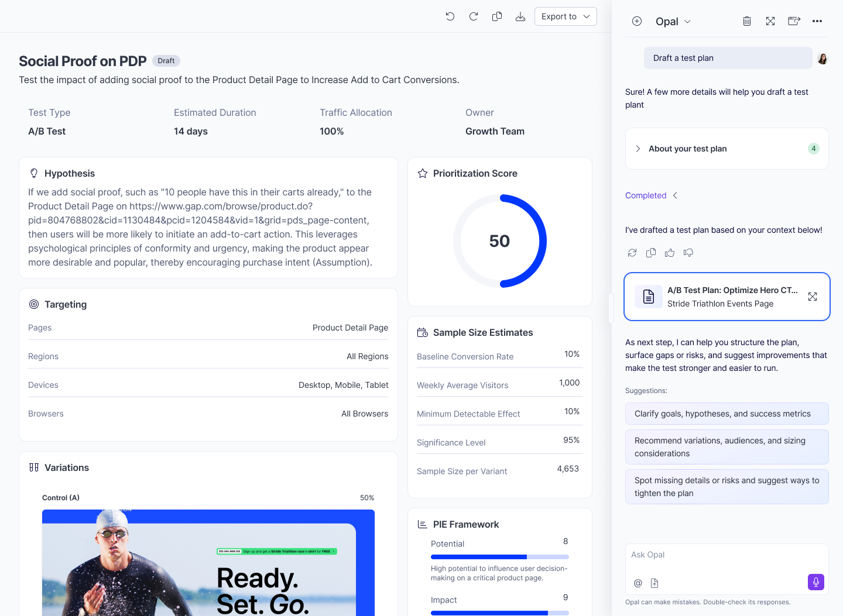This screenshot has width=843, height=616.
Task: Start a new chat with the plus icon
Action: 636,21
